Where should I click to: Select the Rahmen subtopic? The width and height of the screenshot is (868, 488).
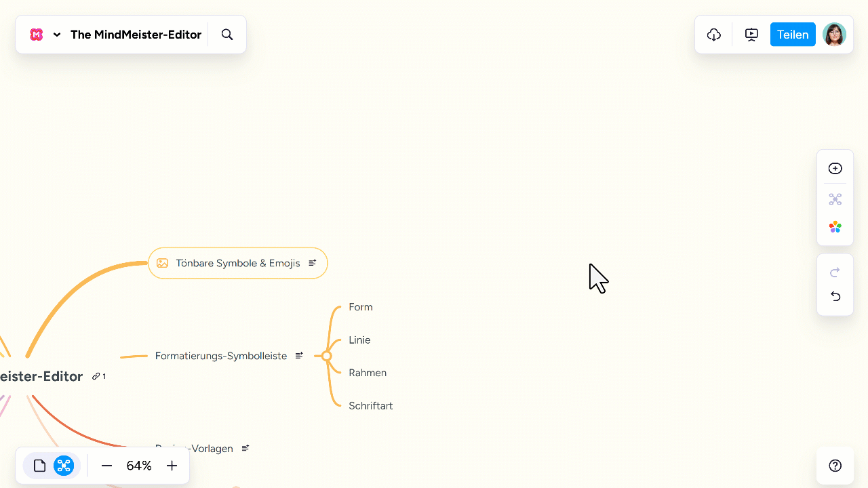coord(368,373)
